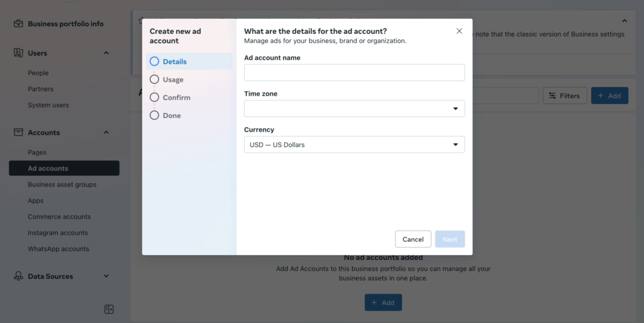
Task: Close the Create new ad account dialog
Action: (459, 31)
